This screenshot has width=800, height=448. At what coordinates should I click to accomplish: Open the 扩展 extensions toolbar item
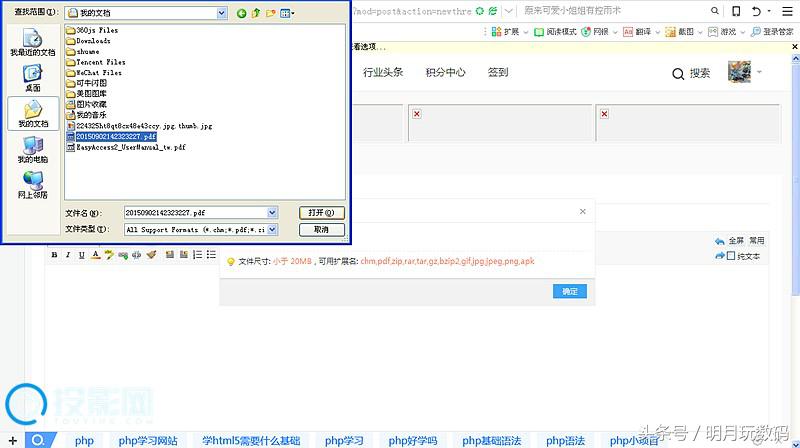click(505, 32)
